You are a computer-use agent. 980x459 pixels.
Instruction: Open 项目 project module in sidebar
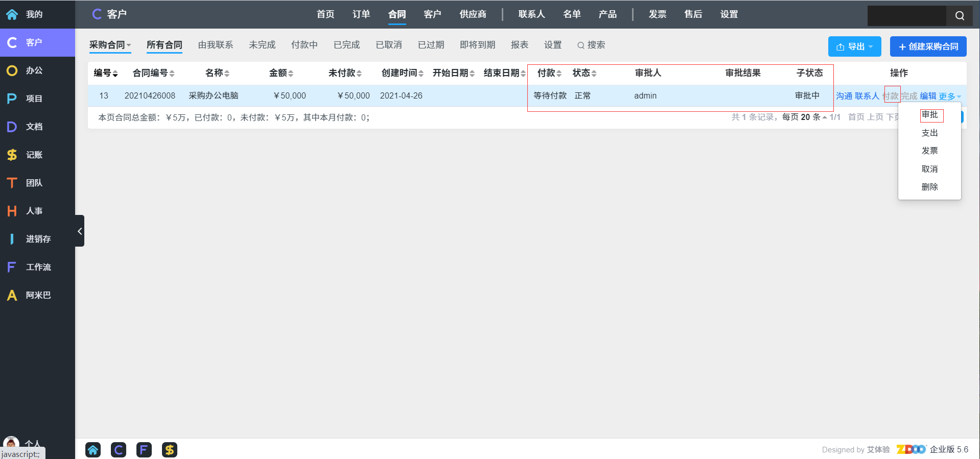(x=34, y=99)
